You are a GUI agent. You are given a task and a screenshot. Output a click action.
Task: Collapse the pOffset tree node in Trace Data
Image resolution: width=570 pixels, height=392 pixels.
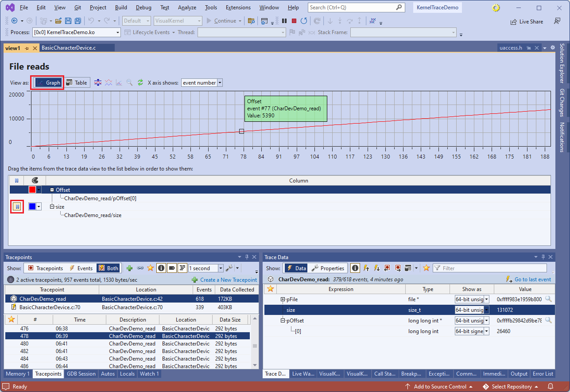coord(283,321)
